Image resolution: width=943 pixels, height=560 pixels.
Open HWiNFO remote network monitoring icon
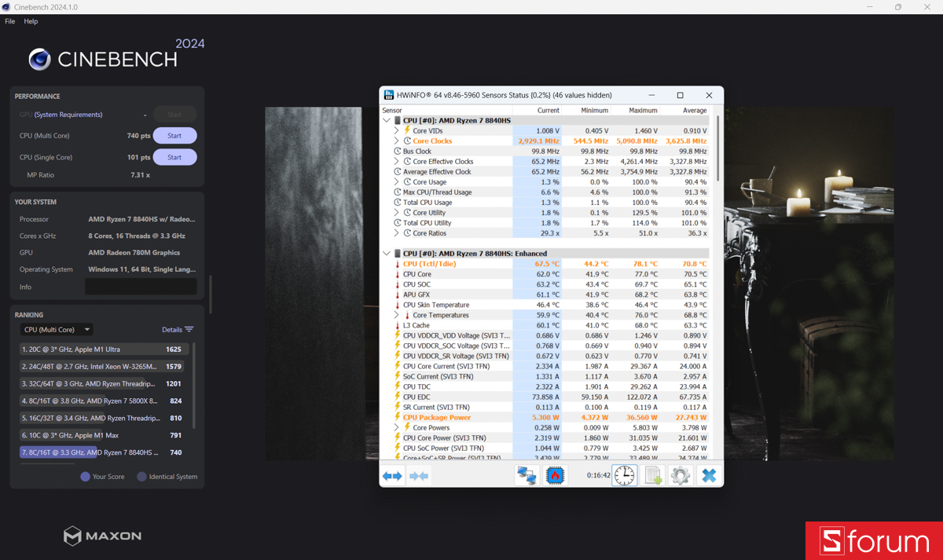click(x=527, y=475)
